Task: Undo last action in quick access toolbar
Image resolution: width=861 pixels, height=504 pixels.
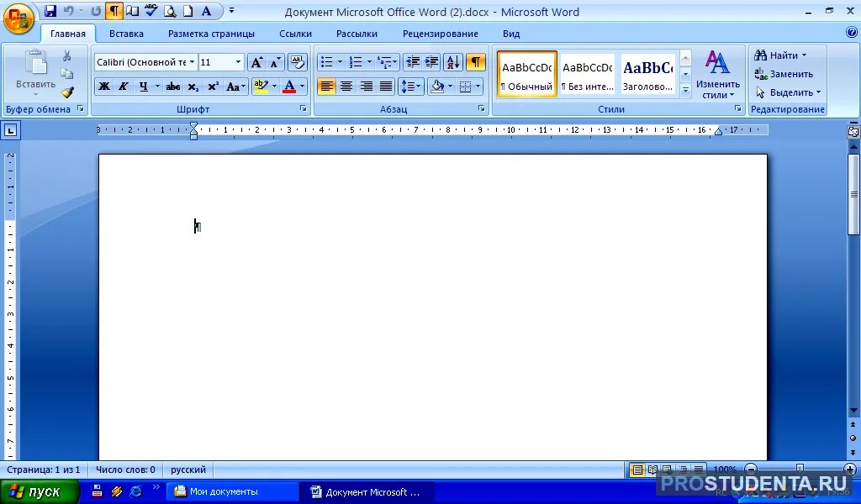Action: click(x=69, y=11)
